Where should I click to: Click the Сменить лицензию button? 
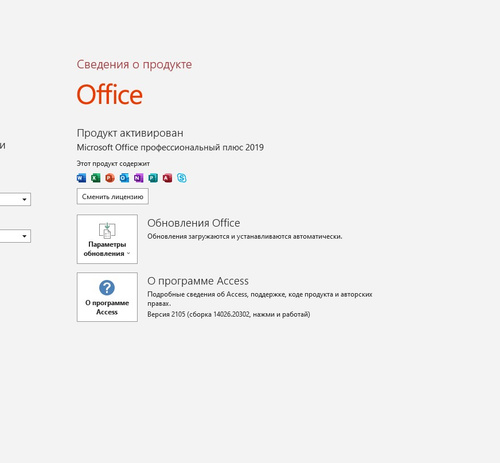[x=113, y=196]
